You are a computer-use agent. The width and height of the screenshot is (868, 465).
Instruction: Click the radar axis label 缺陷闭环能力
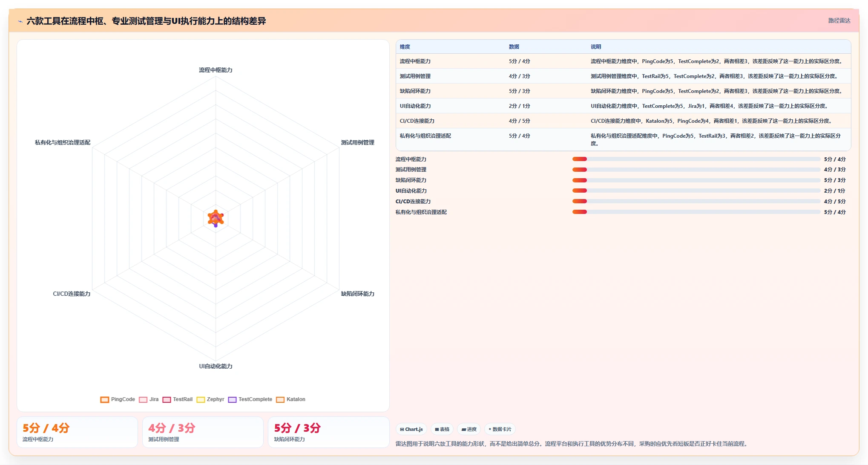[358, 294]
